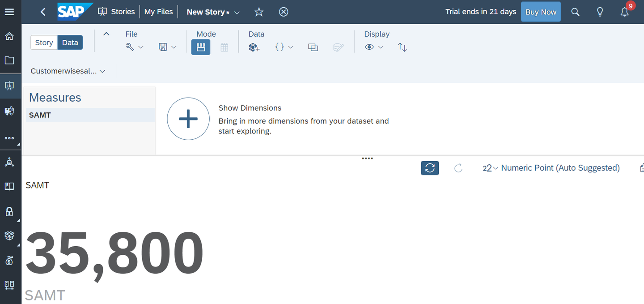Image resolution: width=644 pixels, height=304 pixels.
Task: Open the hamburger main menu
Action: tap(9, 12)
